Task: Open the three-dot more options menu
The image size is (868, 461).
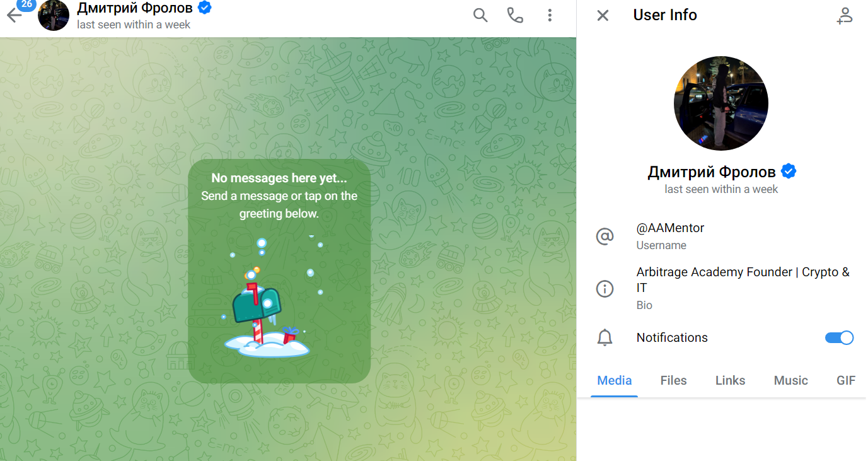Action: [550, 15]
